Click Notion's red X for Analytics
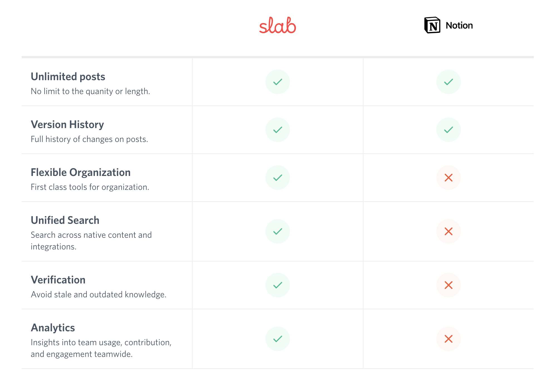Viewport: 551px width, 392px height. point(448,339)
